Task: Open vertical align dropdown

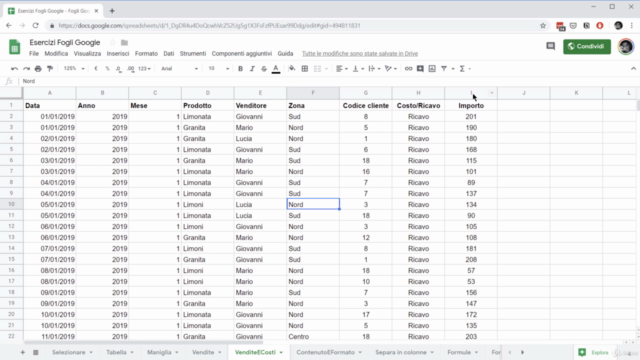Action: tap(358, 69)
